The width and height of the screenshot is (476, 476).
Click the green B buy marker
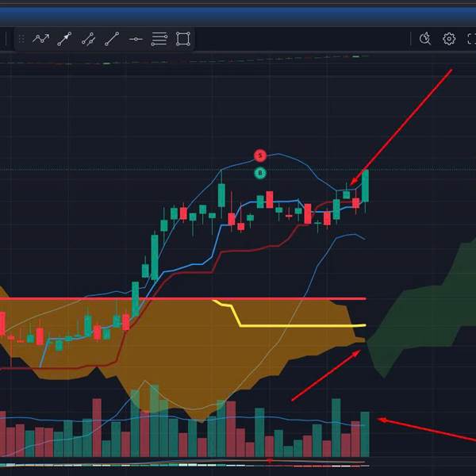260,173
